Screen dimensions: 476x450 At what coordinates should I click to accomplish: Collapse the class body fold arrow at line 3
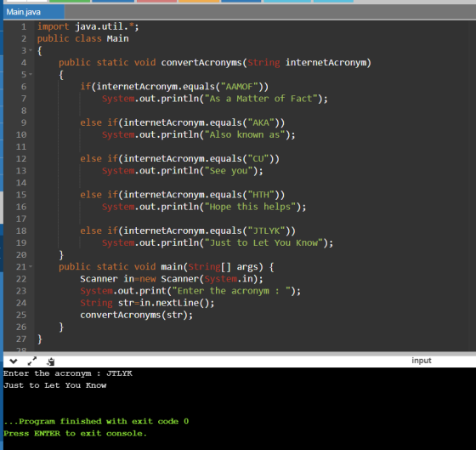click(x=31, y=50)
